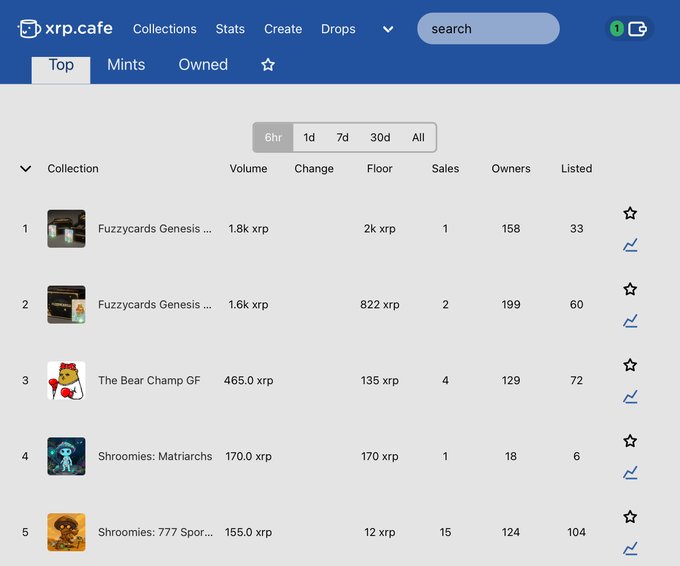Viewport: 680px width, 566px height.
Task: Sort by the Listed column
Action: click(576, 168)
